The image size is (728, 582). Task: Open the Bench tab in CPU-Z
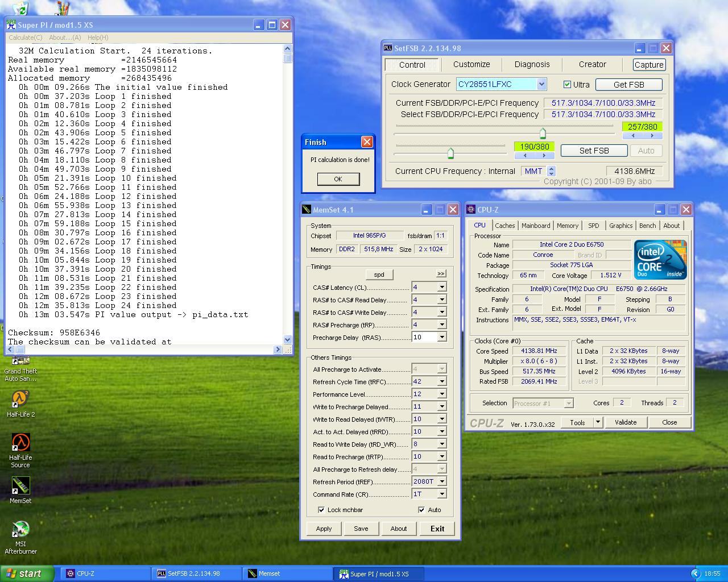click(x=647, y=226)
